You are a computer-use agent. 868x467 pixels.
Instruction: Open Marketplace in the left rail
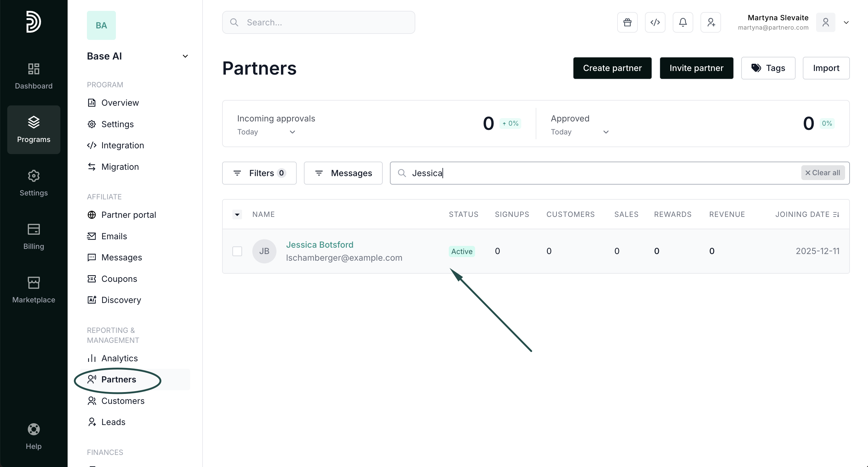(34, 290)
